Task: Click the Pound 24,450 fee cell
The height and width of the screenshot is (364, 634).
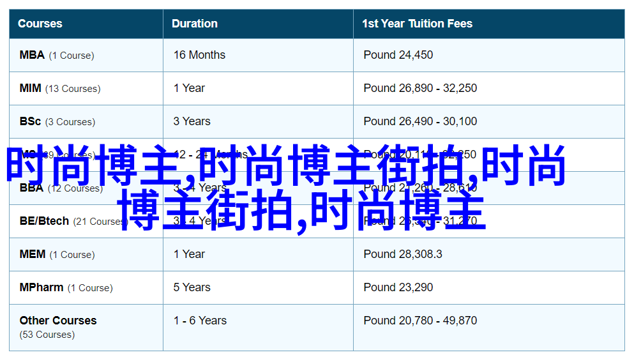Action: (x=398, y=55)
